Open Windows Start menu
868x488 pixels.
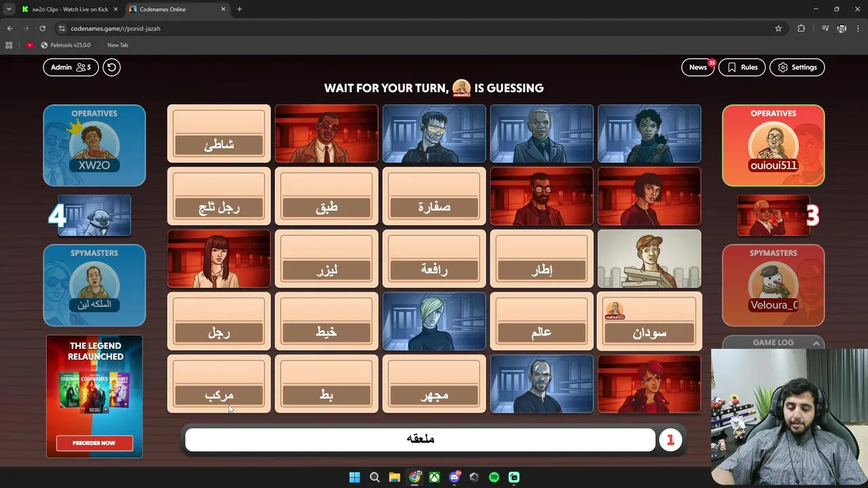click(x=355, y=477)
